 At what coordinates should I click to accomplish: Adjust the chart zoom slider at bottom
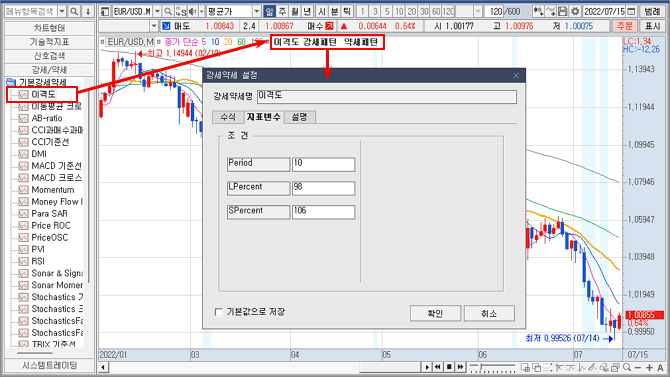tap(492, 367)
